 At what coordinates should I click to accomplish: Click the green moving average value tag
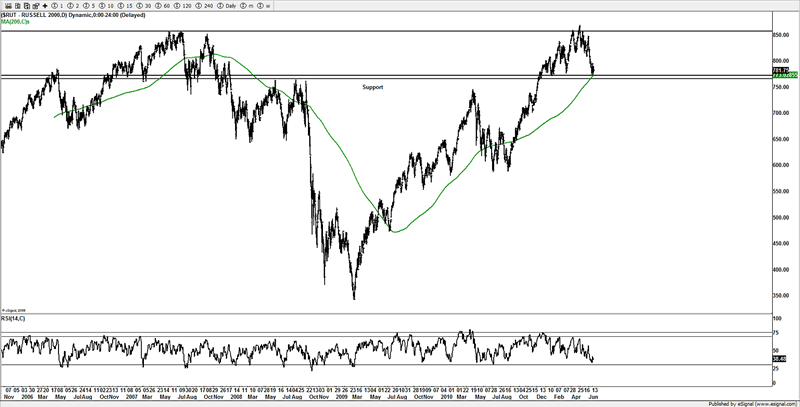(785, 75)
